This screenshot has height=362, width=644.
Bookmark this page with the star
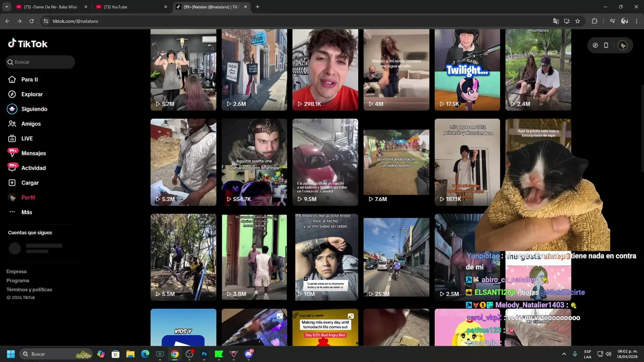point(578,21)
